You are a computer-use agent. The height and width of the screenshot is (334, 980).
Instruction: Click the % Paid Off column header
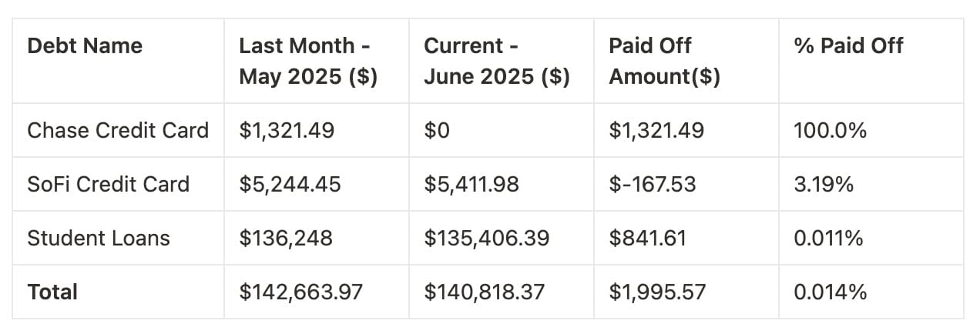[848, 46]
